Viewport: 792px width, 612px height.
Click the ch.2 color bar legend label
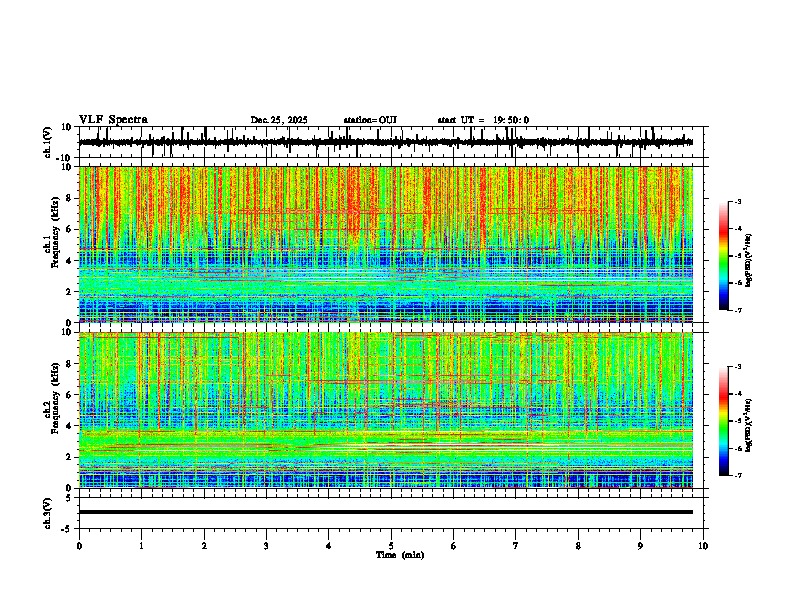[749, 425]
